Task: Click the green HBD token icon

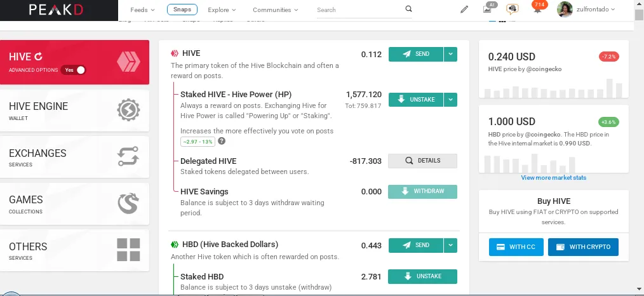Action: coord(175,245)
